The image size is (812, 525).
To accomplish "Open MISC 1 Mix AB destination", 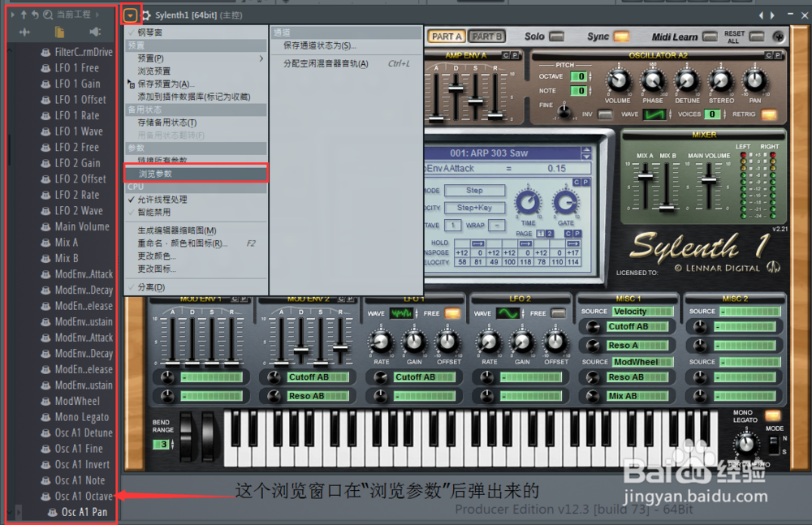I will coord(637,396).
